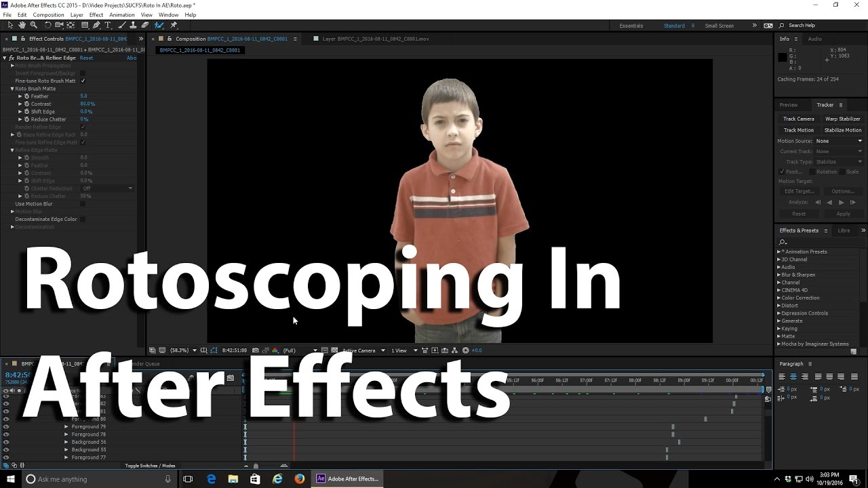Click the reset exposure icon
Image resolution: width=868 pixels, height=488 pixels.
[465, 350]
